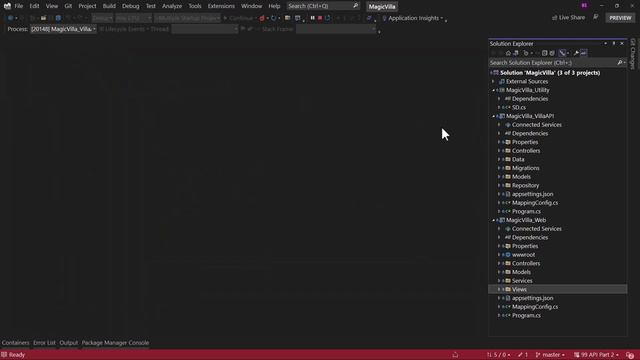640x360 pixels.
Task: Click the Restart debugging icon
Action: click(327, 18)
